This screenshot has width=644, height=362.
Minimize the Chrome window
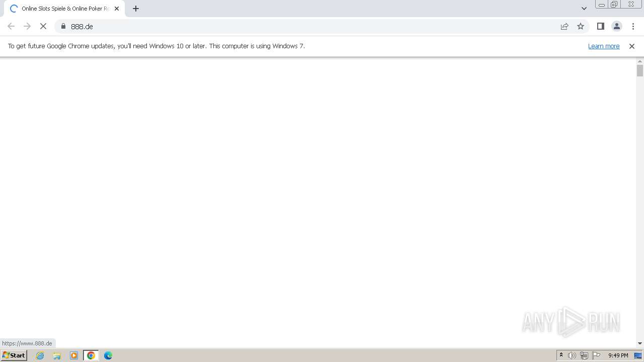point(601,5)
